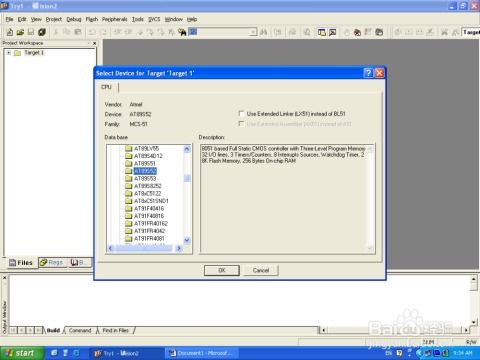This screenshot has height=360, width=480.
Task: Enable Use Extended Linker (LX51) checkbox
Action: tap(241, 114)
